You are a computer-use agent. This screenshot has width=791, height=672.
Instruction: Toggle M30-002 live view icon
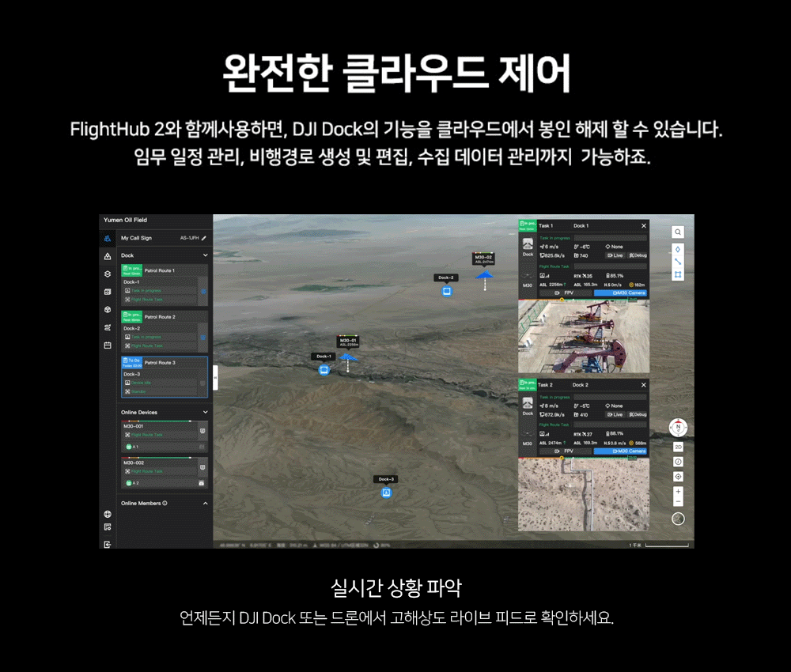pos(202,467)
